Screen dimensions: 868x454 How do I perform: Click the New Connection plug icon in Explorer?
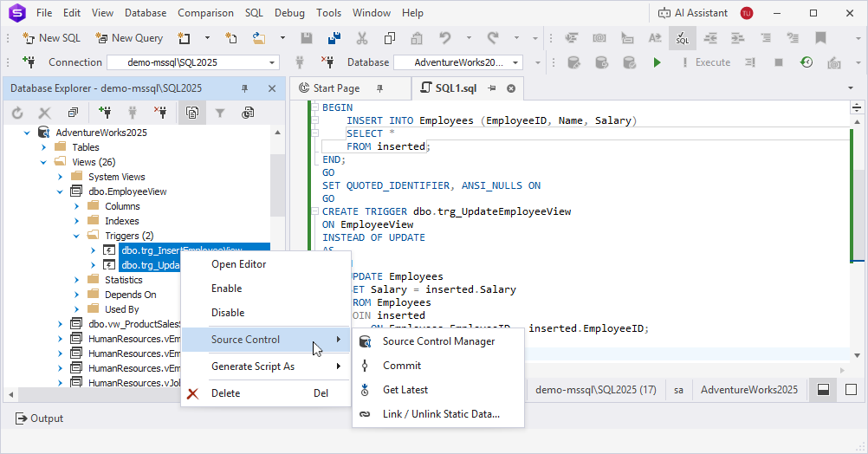(x=105, y=113)
